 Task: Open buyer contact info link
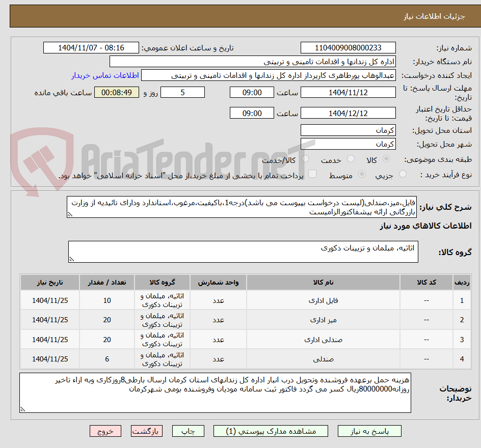pyautogui.click(x=105, y=75)
